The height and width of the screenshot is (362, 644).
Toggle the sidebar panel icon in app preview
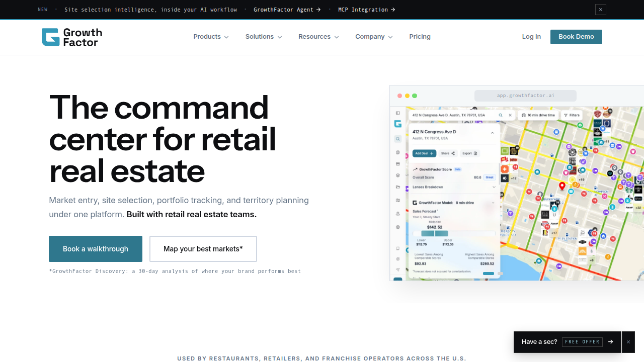click(x=398, y=113)
